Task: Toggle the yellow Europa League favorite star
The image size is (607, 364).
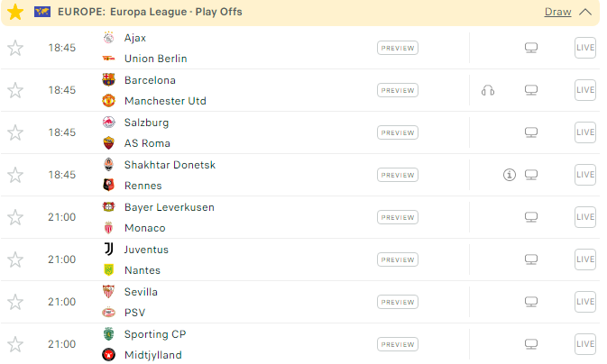Action: [x=15, y=12]
